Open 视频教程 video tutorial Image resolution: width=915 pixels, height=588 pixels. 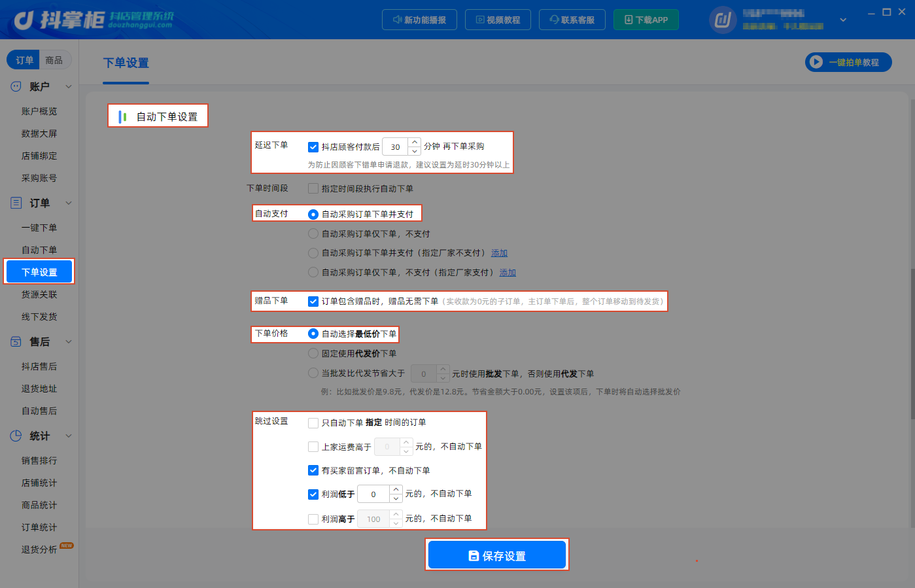pyautogui.click(x=498, y=20)
